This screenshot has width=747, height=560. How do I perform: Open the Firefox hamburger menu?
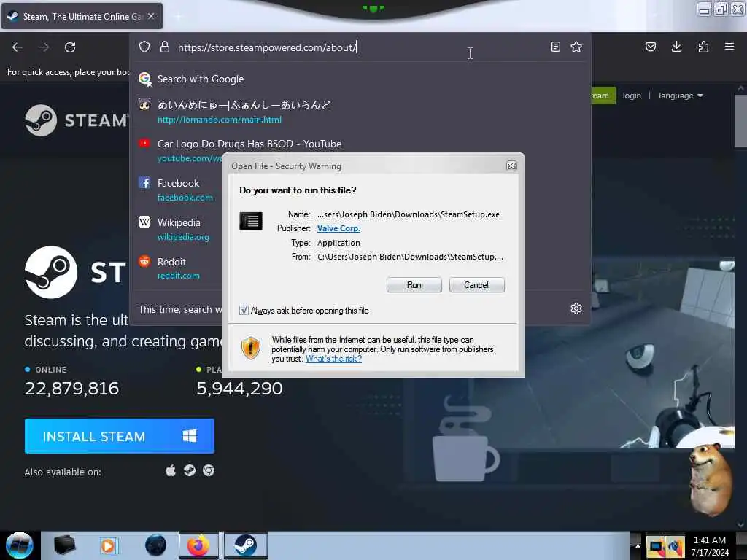pyautogui.click(x=729, y=47)
